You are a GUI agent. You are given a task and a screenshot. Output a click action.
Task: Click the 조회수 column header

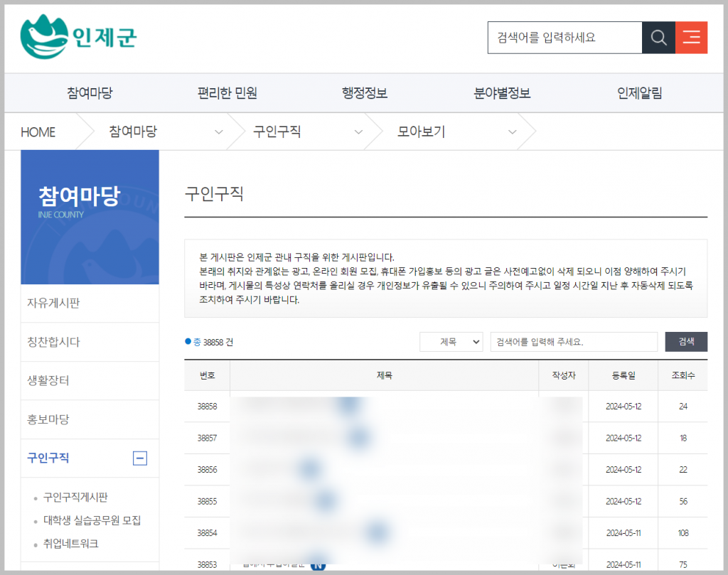click(x=683, y=375)
